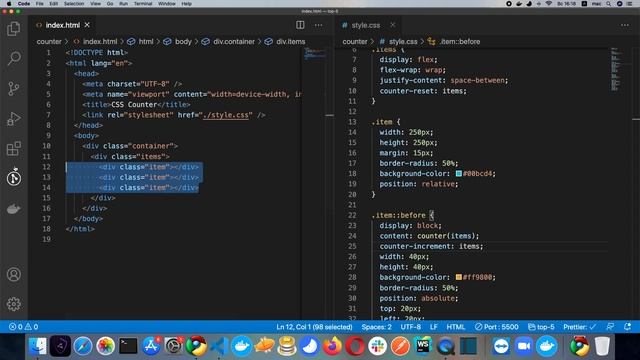
Task: Open more actions for right editor group
Action: [x=625, y=25]
